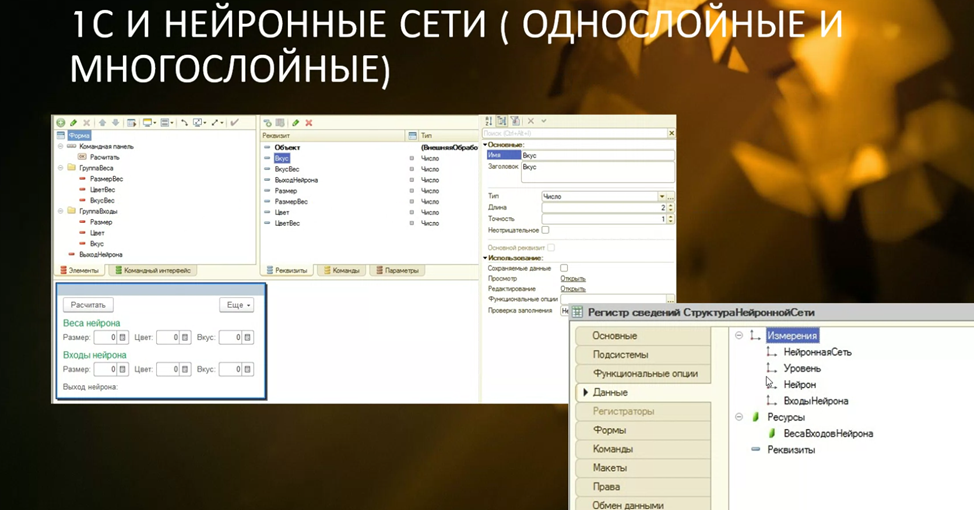Collapse the Использование properties section
Viewport: 974px width, 510px height.
485,258
